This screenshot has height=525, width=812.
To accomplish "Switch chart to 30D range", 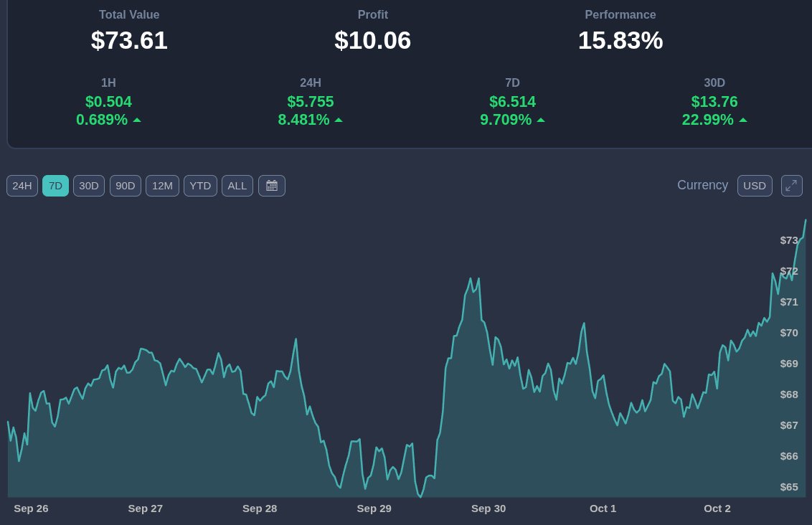I will (x=88, y=186).
